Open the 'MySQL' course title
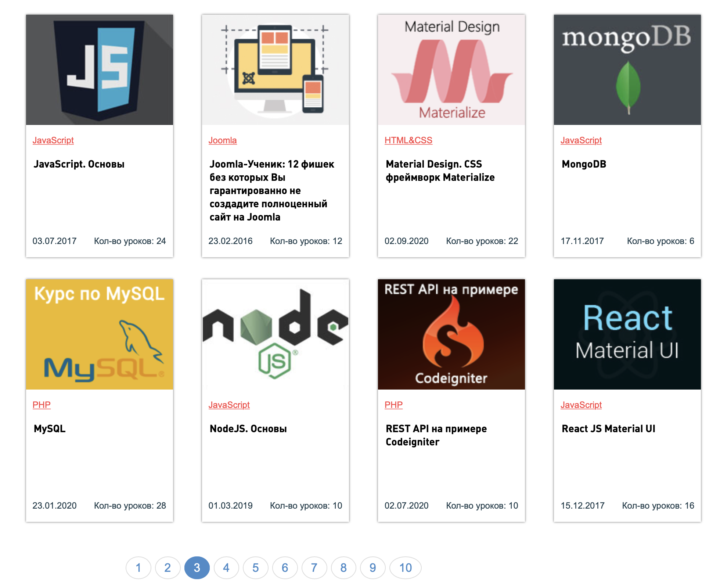Screen dimensions: 720x588 pyautogui.click(x=50, y=429)
